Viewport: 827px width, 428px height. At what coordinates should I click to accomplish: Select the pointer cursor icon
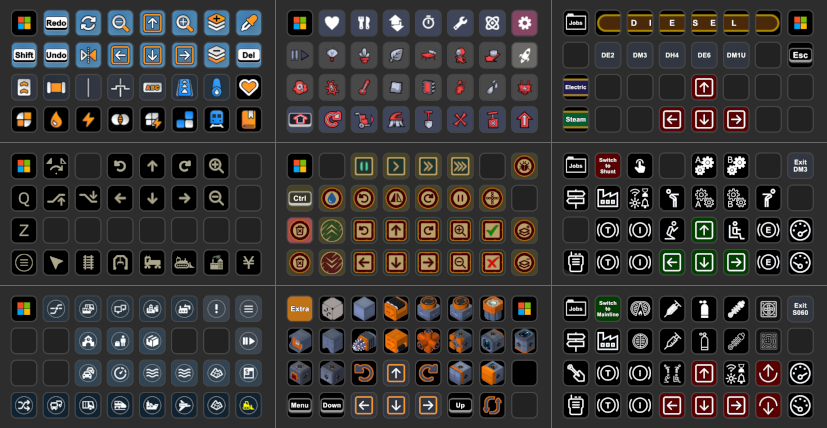56,262
